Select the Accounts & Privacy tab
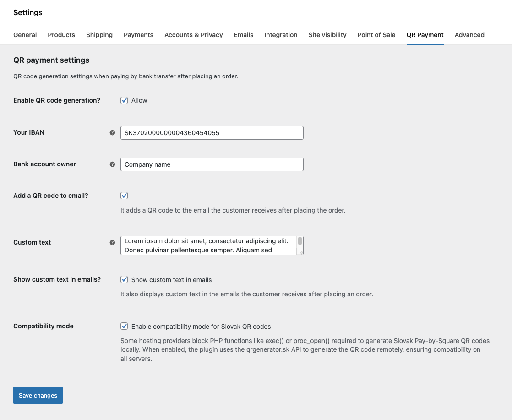 (x=194, y=35)
